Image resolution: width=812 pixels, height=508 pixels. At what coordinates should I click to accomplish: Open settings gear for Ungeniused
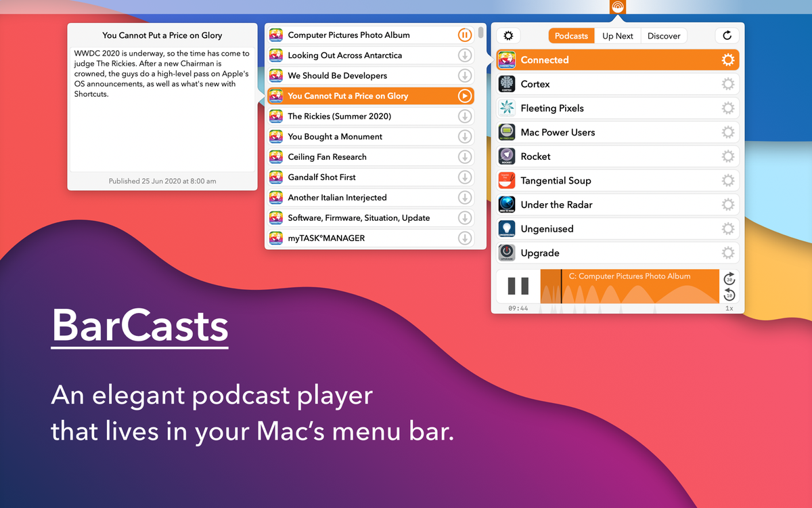(x=728, y=229)
